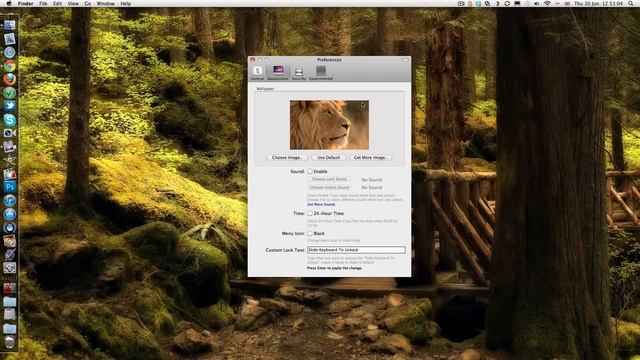
Task: Open the Security preferences tab
Action: click(299, 73)
